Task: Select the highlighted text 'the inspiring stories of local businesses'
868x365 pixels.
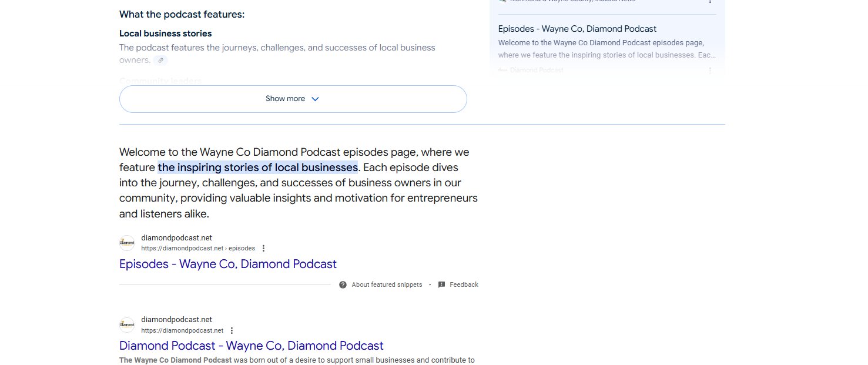Action: click(258, 168)
